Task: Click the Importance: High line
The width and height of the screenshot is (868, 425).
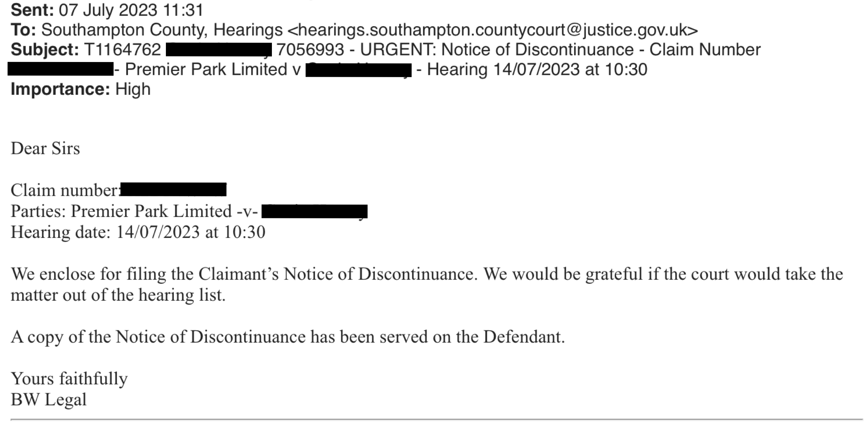Action: (x=81, y=89)
